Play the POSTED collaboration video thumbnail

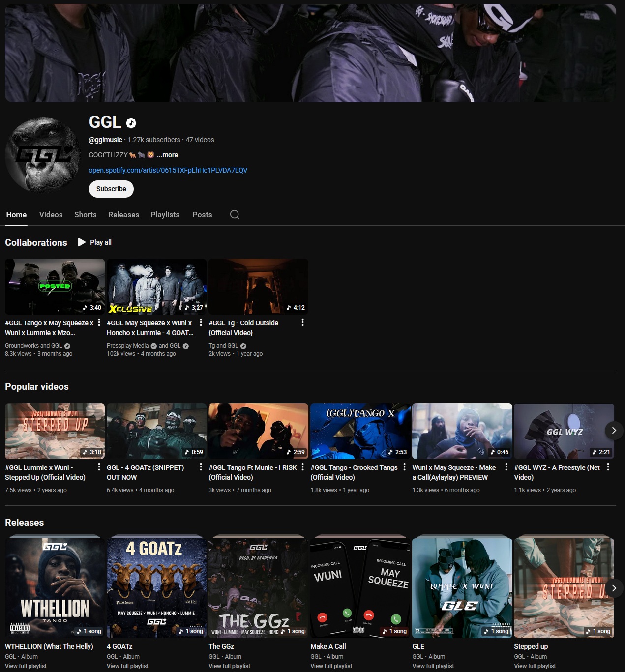(55, 287)
